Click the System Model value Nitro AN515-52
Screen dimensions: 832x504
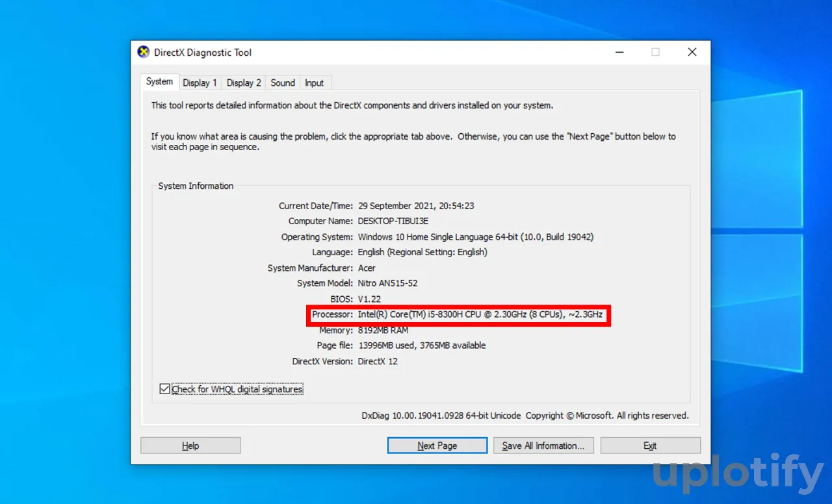[x=387, y=283]
